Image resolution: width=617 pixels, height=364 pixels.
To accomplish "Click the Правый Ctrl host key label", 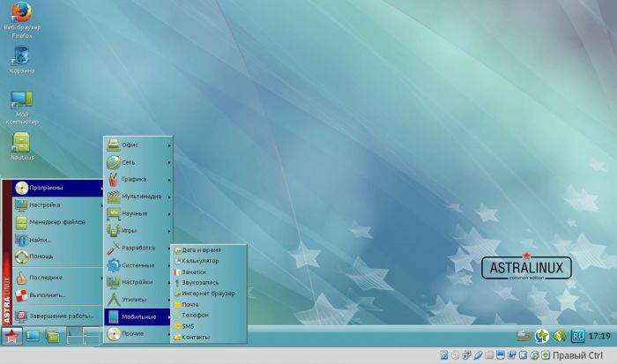I will pyautogui.click(x=577, y=355).
